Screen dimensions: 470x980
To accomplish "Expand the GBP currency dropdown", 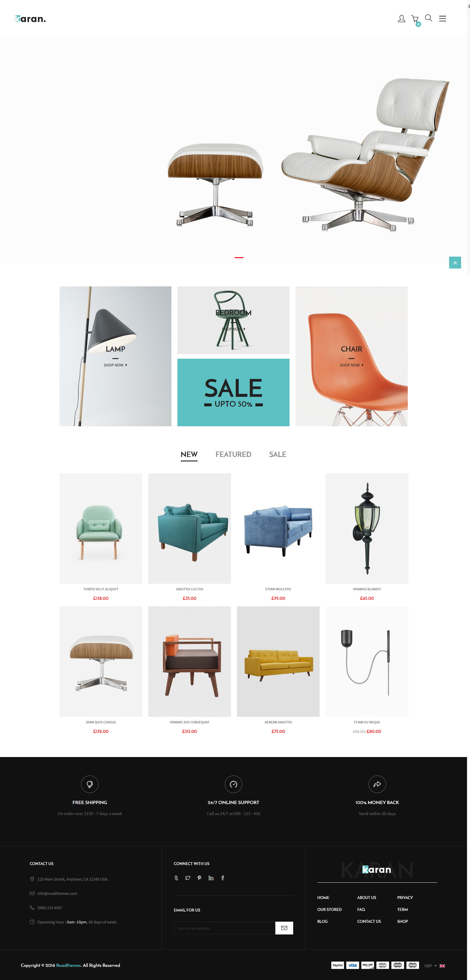I will pyautogui.click(x=430, y=965).
